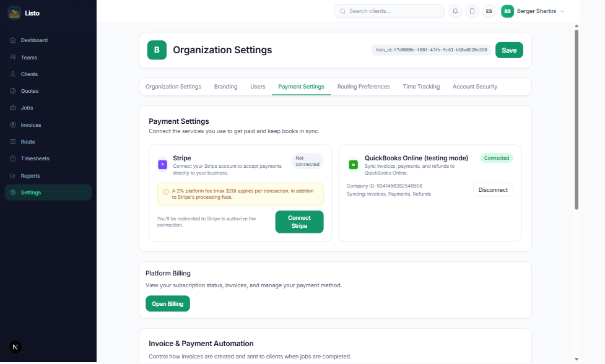The image size is (605, 364).
Task: Click the Open Billing button
Action: [x=167, y=303]
